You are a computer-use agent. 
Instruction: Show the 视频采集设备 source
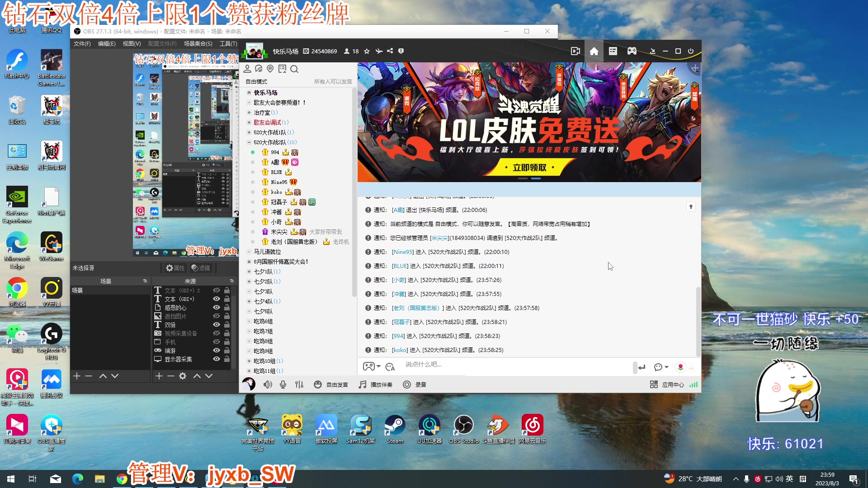click(x=217, y=333)
